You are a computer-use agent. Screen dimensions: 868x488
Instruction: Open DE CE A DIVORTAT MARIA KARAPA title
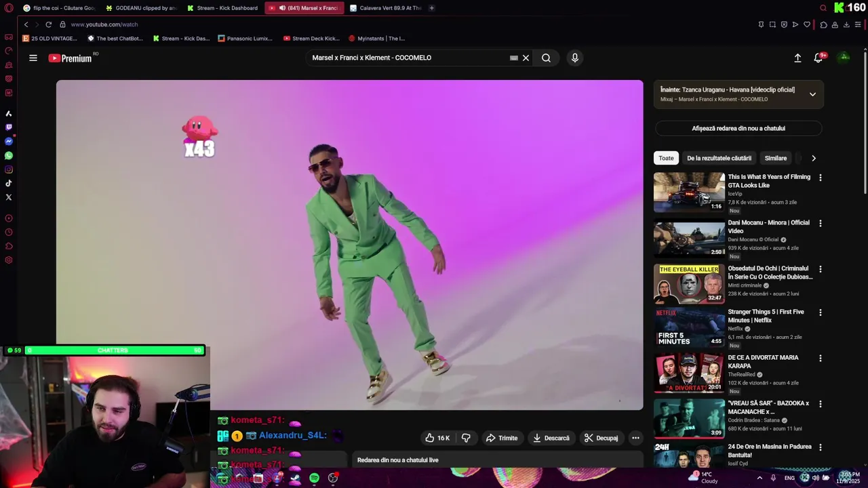[x=763, y=361]
